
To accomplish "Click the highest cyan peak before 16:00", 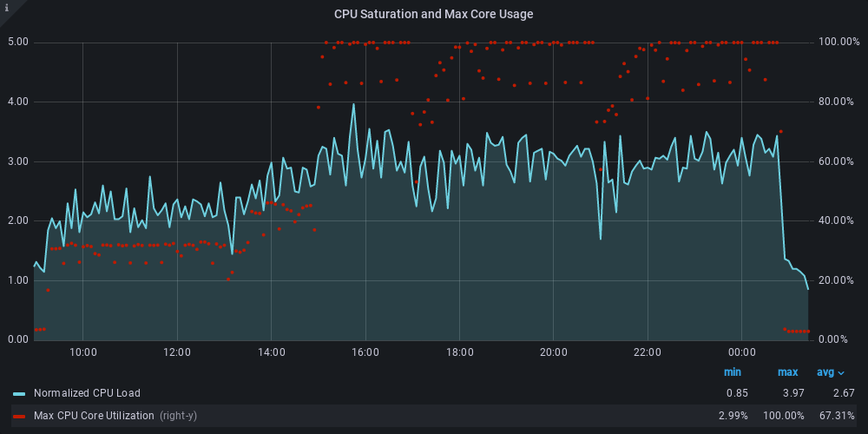I will 353,104.
